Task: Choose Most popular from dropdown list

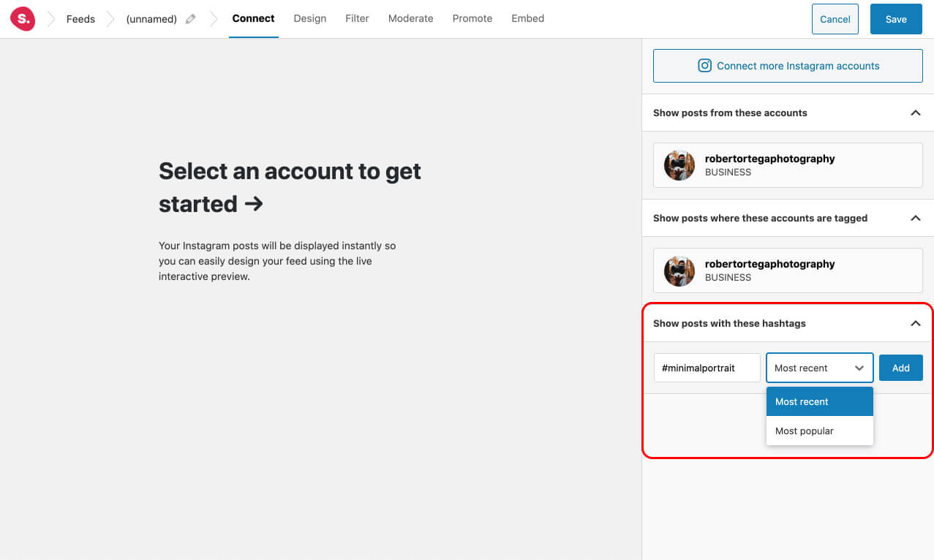Action: point(820,431)
